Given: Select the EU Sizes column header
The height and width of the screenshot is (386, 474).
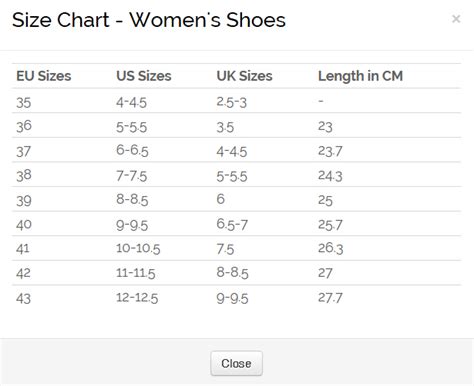Looking at the screenshot, I should (x=44, y=76).
